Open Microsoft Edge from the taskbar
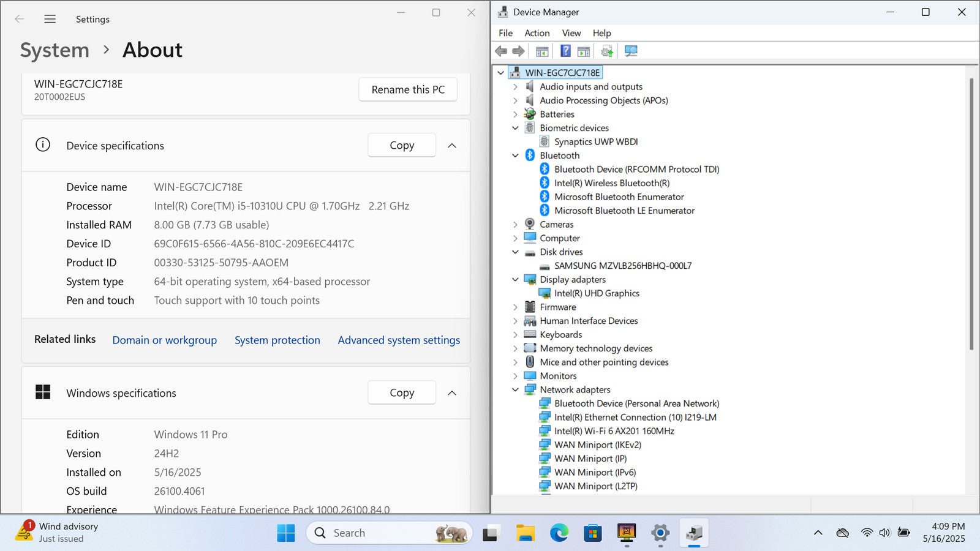The height and width of the screenshot is (551, 980). coord(559,533)
